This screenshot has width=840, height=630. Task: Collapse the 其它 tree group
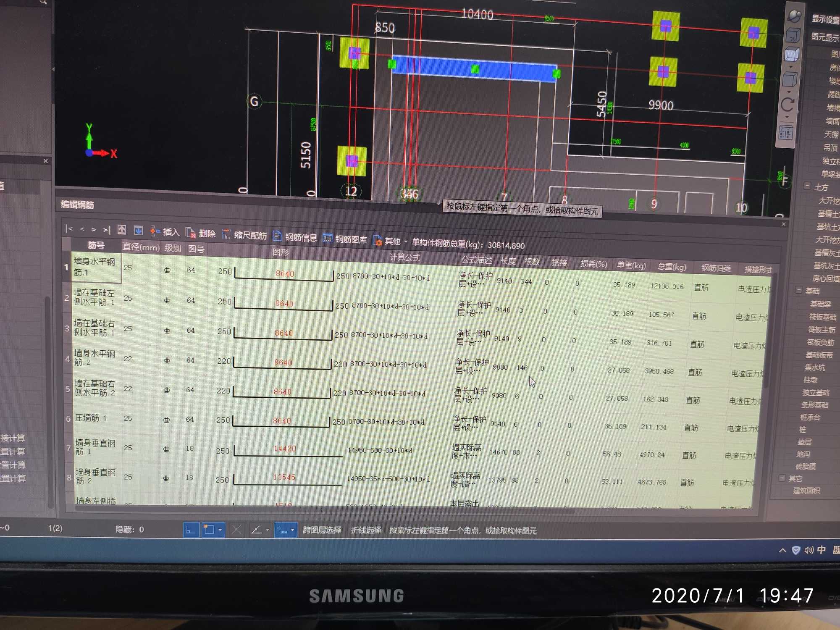(782, 478)
